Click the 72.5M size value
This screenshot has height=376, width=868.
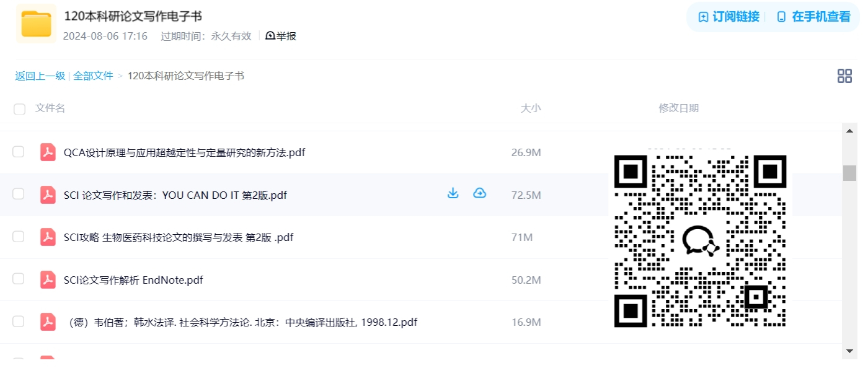(526, 195)
